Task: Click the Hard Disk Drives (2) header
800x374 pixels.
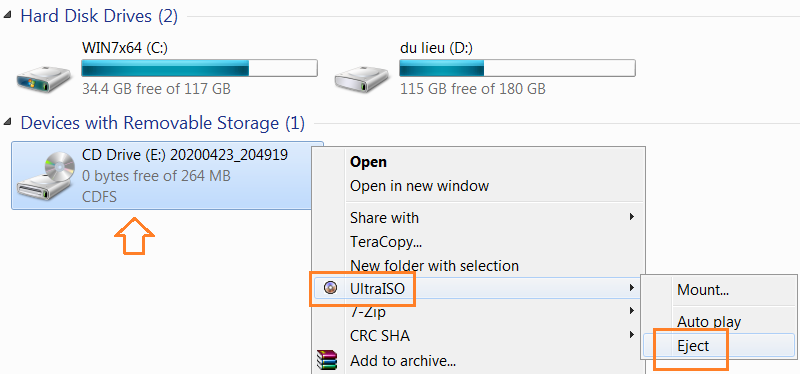Action: point(99,16)
